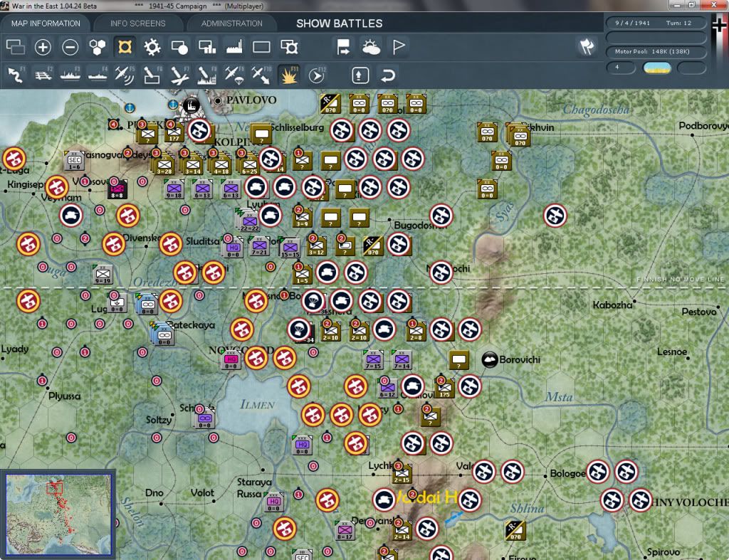Click the date and turn display

[x=656, y=23]
